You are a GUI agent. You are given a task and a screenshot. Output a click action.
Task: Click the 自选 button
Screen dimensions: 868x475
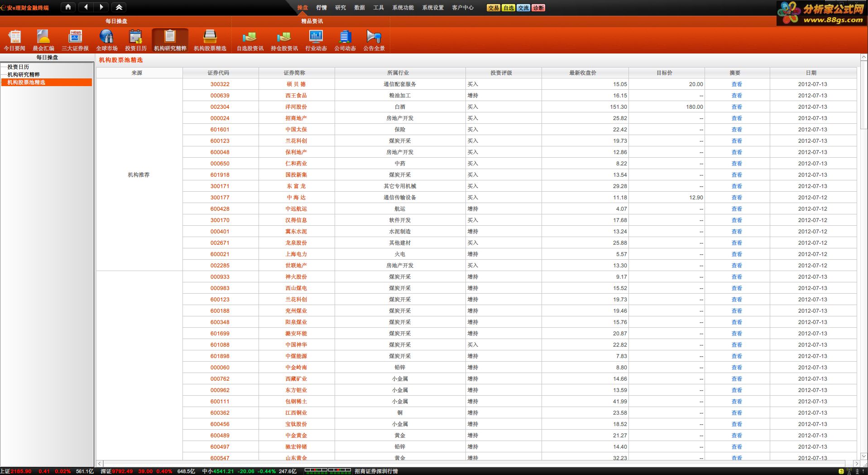[508, 8]
